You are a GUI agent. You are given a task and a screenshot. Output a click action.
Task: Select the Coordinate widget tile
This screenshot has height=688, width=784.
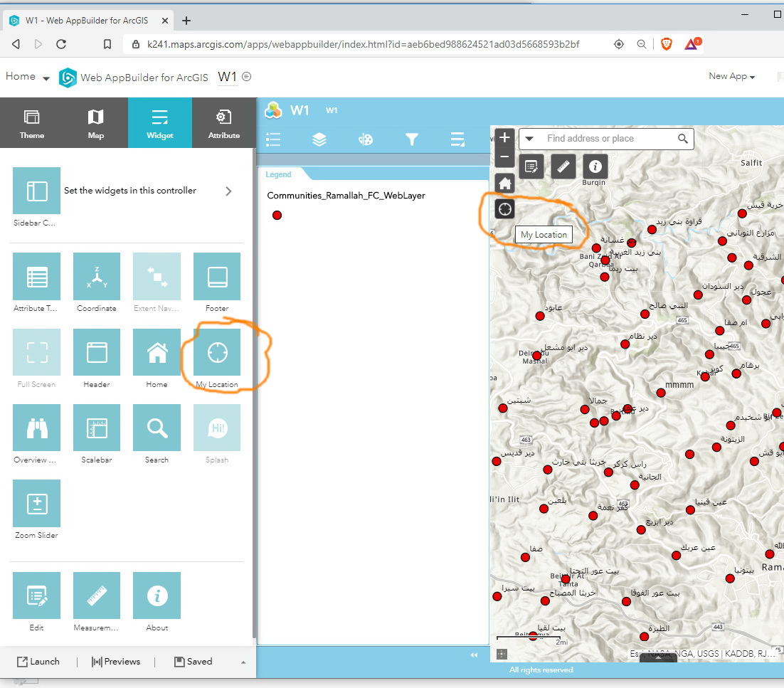click(97, 277)
